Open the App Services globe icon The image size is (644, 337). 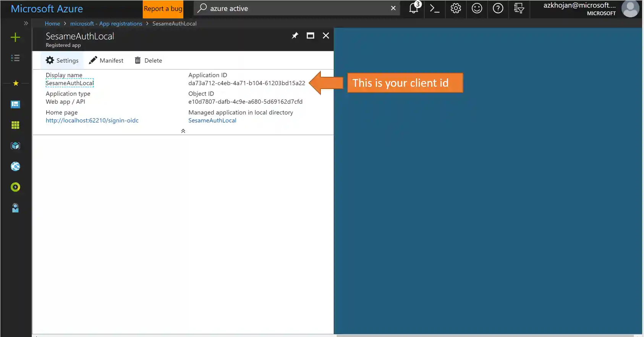coord(15,166)
